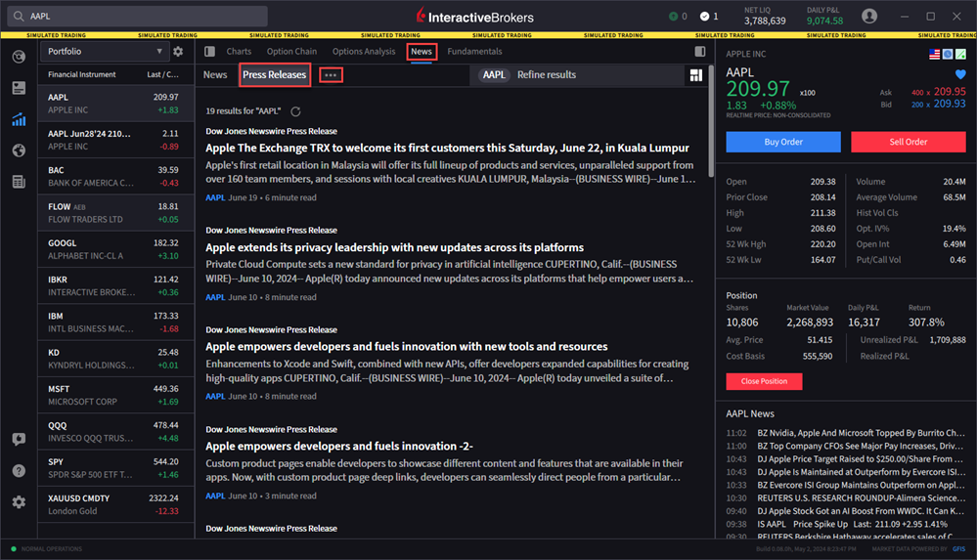Select the FLOW Flow Traders row
977x560 pixels.
click(116, 213)
